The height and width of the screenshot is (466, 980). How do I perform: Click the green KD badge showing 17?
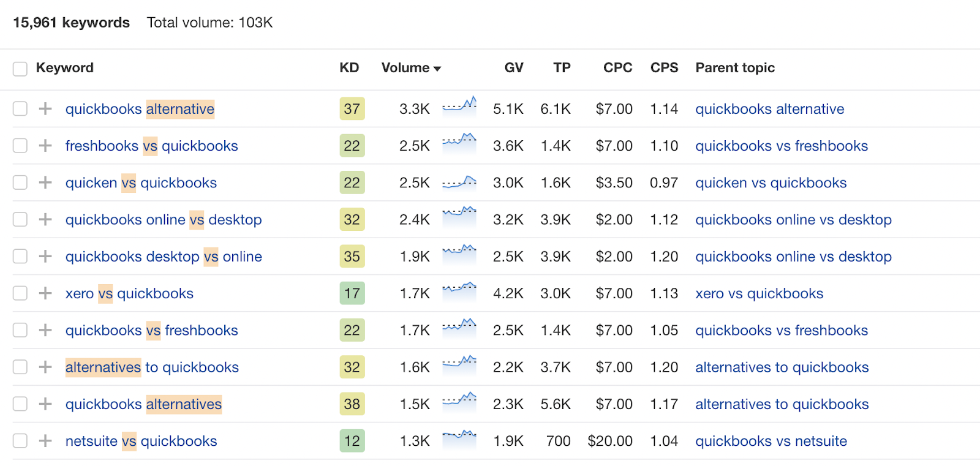(352, 293)
